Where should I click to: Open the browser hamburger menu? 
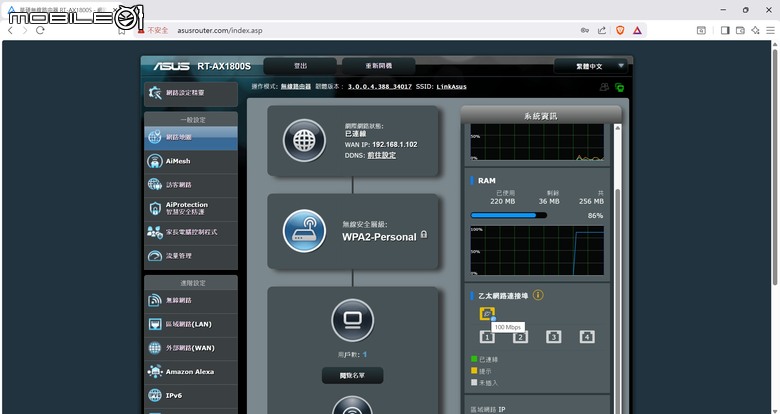(771, 30)
